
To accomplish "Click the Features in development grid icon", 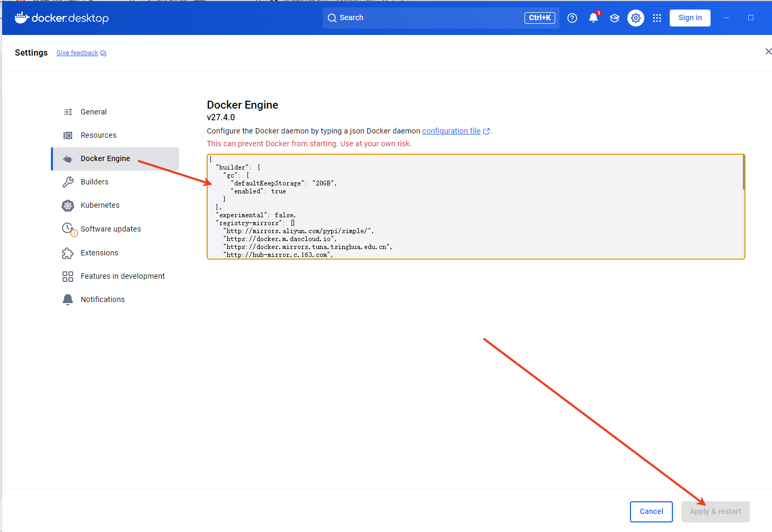I will pos(68,276).
